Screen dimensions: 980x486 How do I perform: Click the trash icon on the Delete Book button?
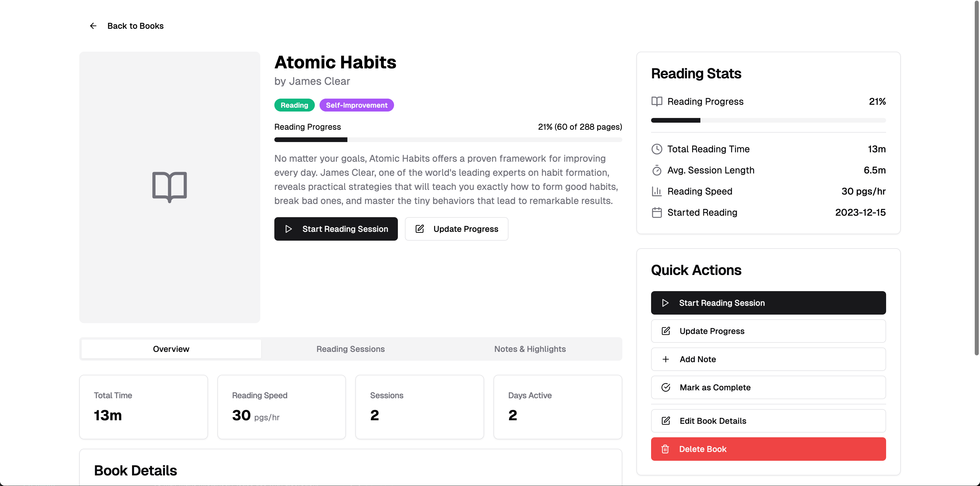coord(665,449)
